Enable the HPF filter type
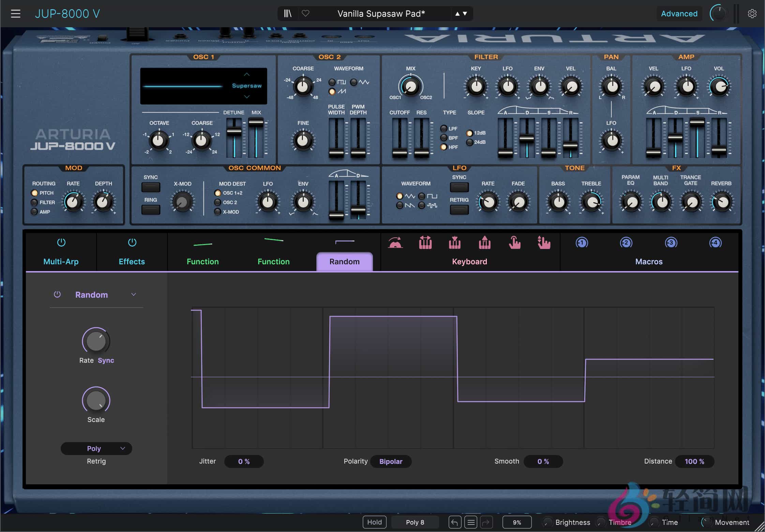The height and width of the screenshot is (532, 765). [x=444, y=147]
